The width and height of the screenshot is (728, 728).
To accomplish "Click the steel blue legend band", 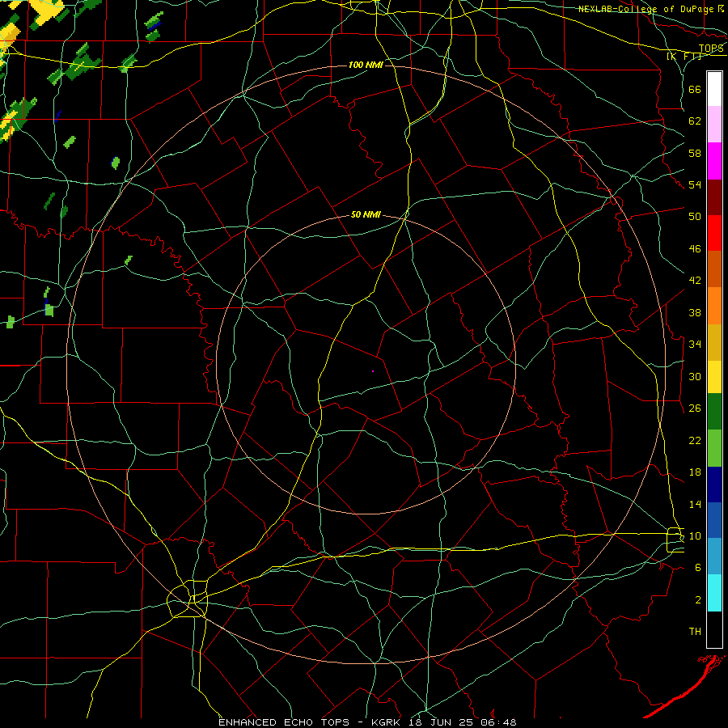I will pos(714,557).
